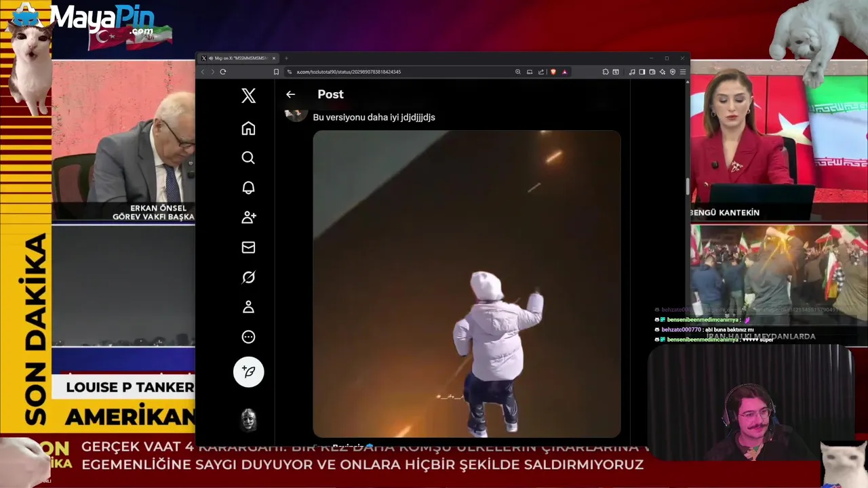Click browser forward navigation arrow
Screen dimensions: 868x488
(x=212, y=72)
